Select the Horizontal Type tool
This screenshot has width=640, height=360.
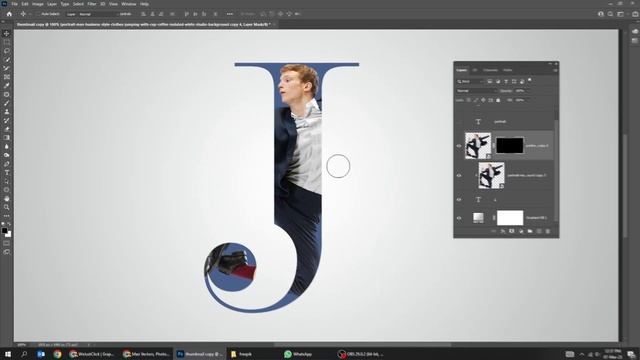pyautogui.click(x=7, y=173)
